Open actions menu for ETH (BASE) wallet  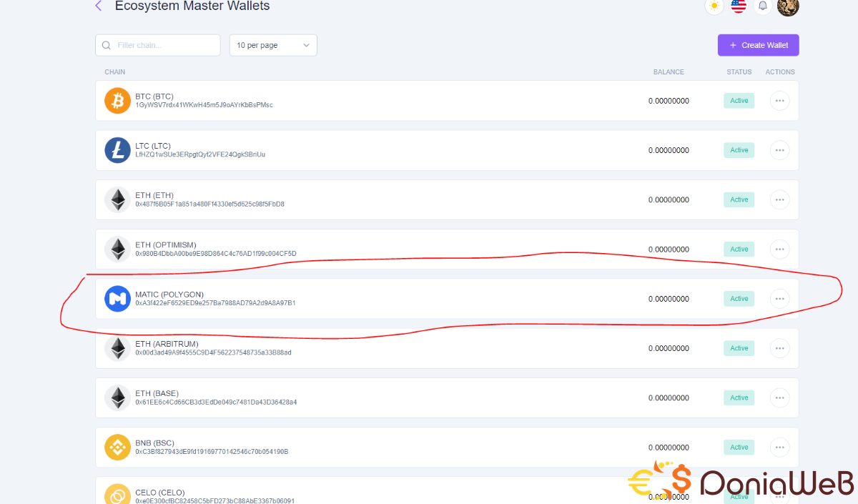tap(779, 398)
